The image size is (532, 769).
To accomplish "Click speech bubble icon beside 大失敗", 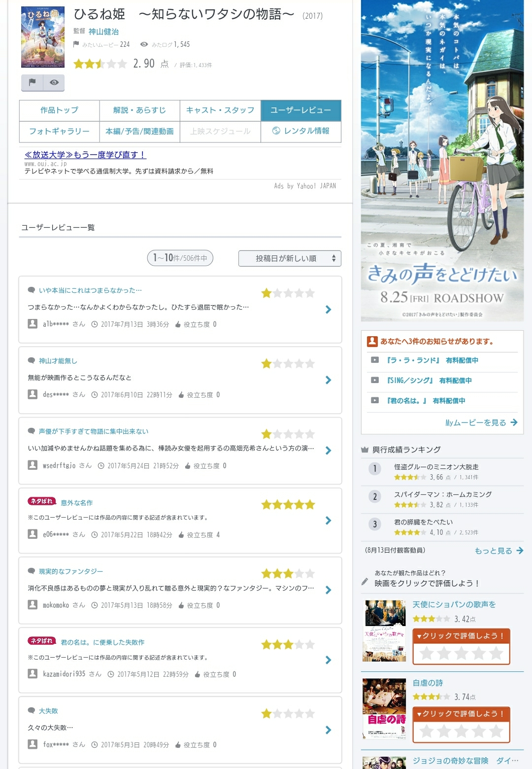I will pos(32,710).
